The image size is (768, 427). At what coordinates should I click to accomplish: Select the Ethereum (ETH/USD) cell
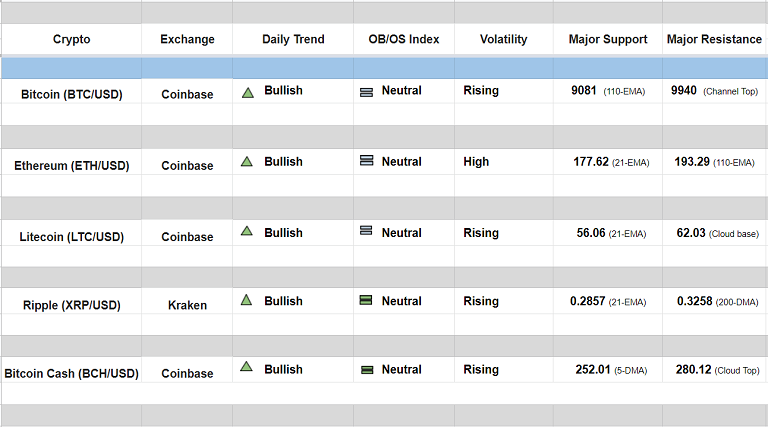pos(71,165)
